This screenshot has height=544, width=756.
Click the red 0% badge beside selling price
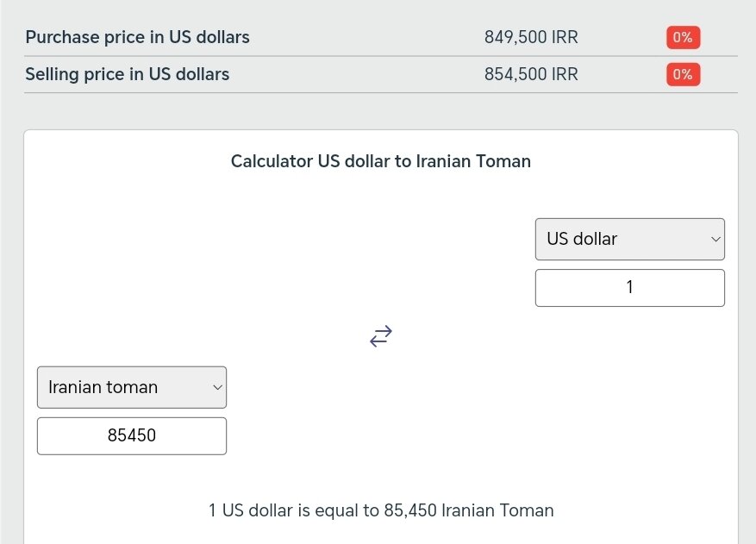click(682, 74)
